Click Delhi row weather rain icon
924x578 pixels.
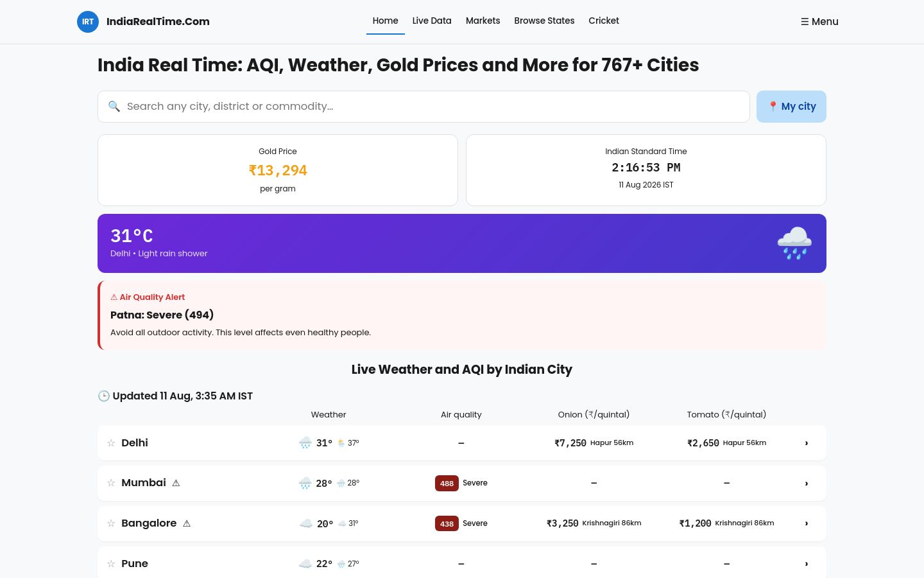tap(305, 443)
